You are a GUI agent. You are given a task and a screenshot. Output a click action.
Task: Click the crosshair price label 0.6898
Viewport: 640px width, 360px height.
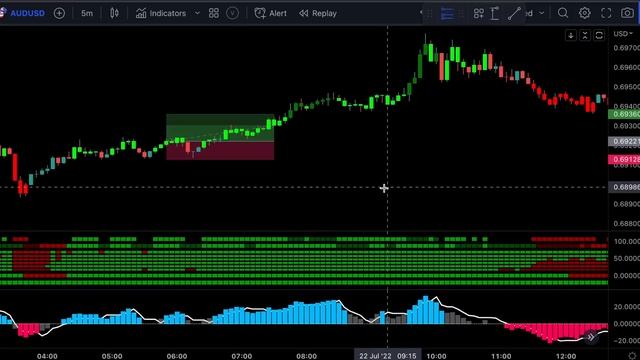[x=624, y=187]
